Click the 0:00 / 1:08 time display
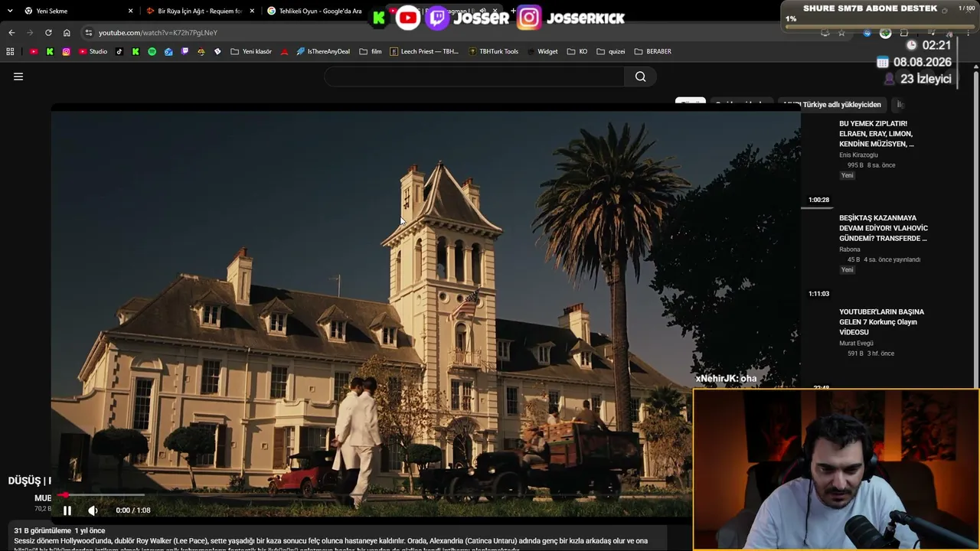Viewport: 980px width, 551px height. click(133, 510)
